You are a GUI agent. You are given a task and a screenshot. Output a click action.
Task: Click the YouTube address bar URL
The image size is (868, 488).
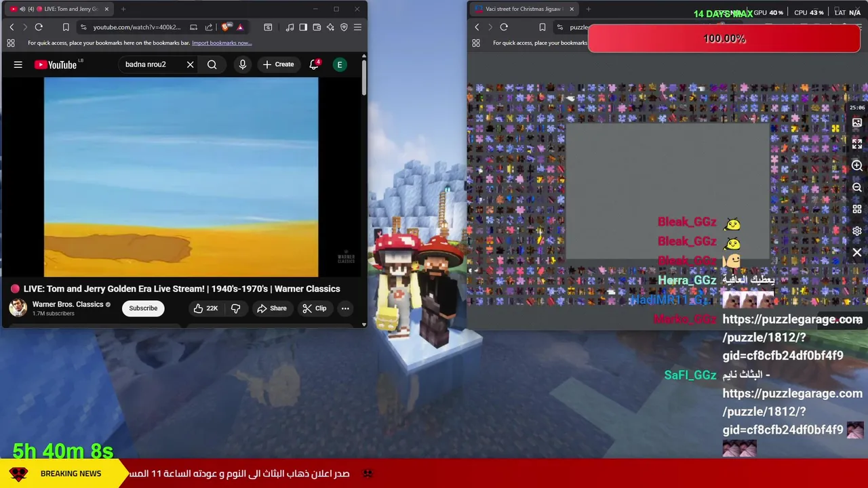click(x=137, y=27)
